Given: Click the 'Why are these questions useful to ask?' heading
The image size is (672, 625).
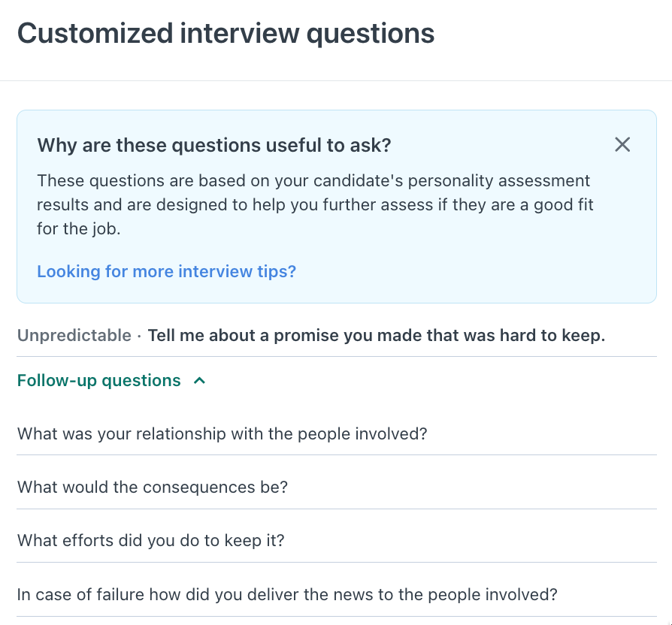Looking at the screenshot, I should [214, 145].
